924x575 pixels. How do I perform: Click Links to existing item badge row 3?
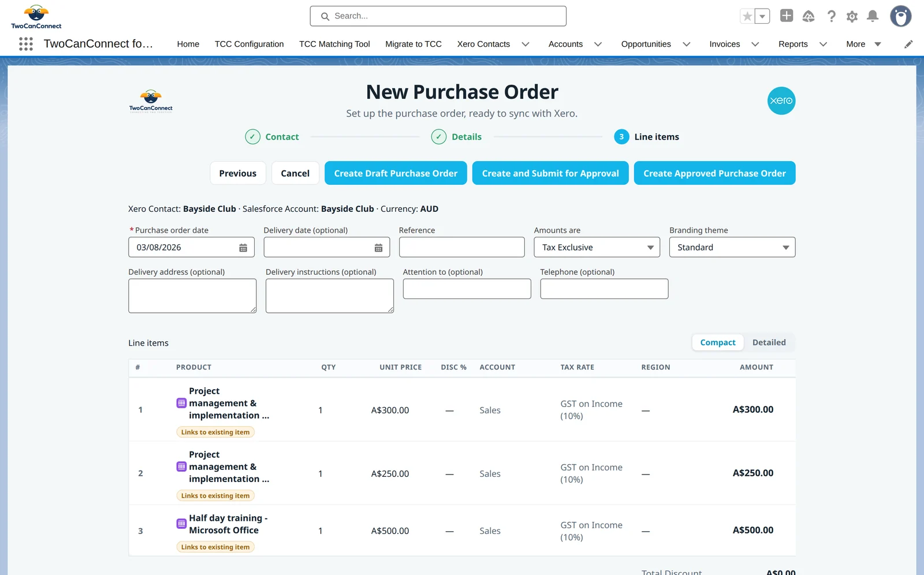tap(215, 547)
